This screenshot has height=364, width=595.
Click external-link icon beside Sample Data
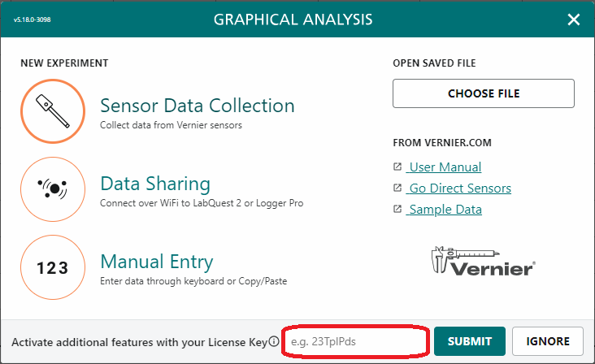397,209
